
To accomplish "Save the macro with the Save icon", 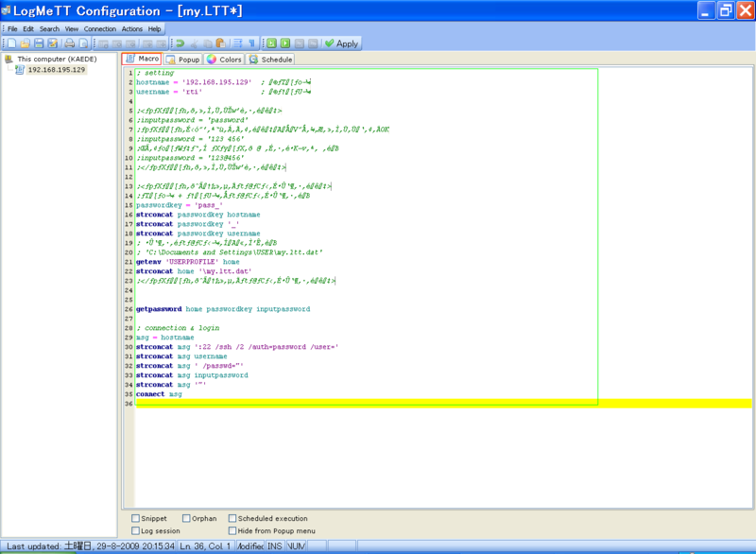I will 41,43.
